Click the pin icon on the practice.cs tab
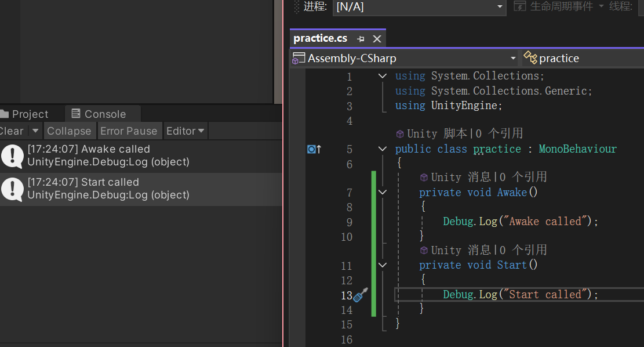 tap(360, 38)
